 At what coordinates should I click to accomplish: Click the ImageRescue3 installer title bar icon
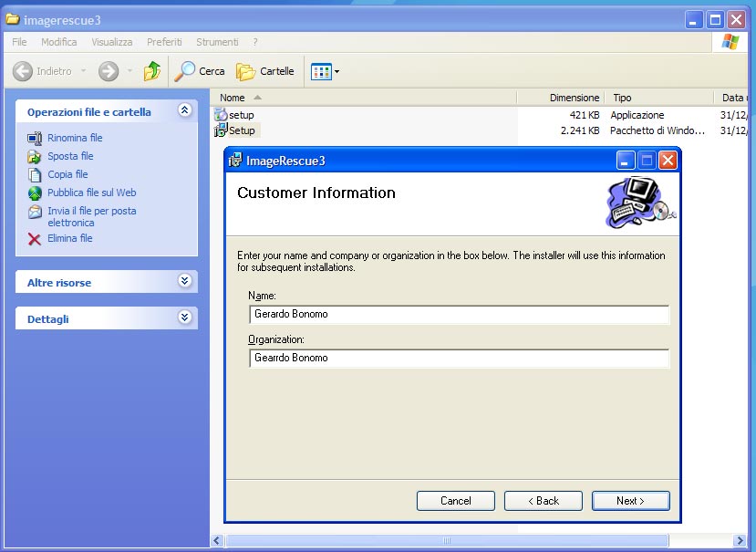235,161
